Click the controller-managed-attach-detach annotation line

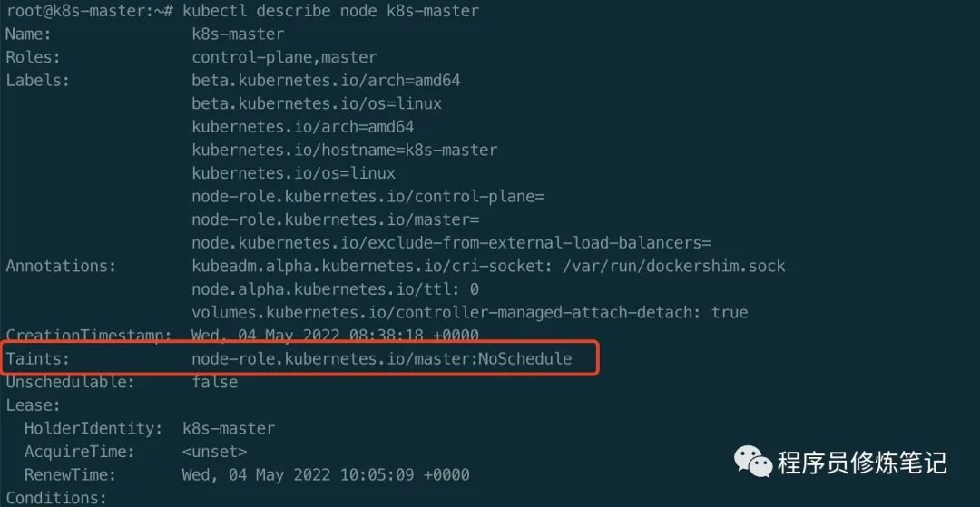469,312
